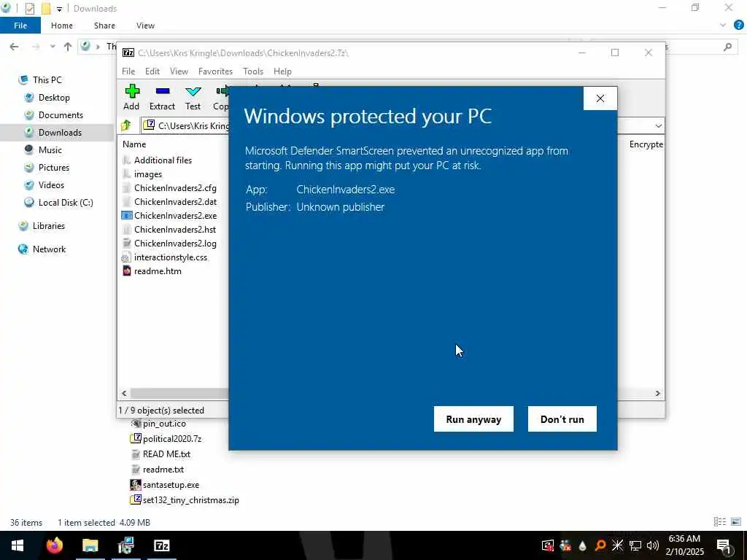Open the notification center icon
The image size is (747, 560).
pos(724,545)
